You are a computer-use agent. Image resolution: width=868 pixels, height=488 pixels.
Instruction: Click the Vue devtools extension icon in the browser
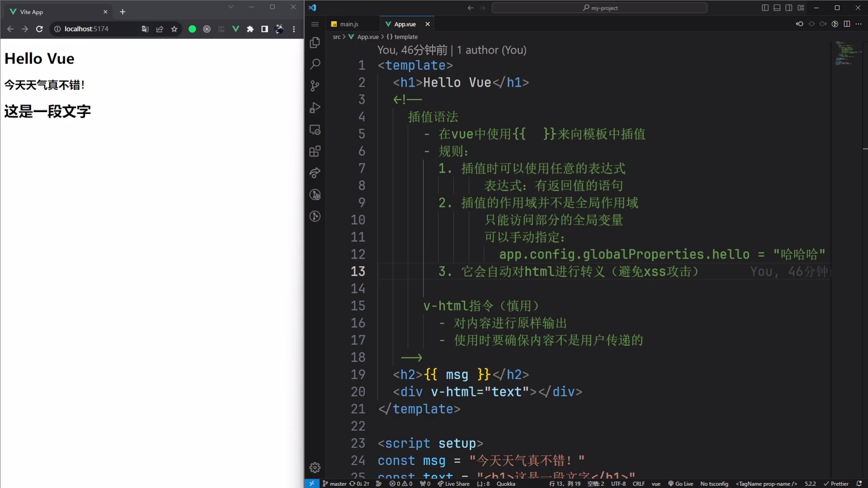236,29
